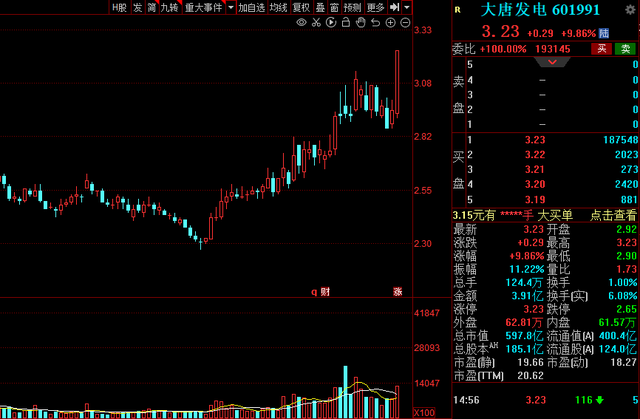Click the tallest cyan volume bar
Image resolution: width=640 pixels, height=419 pixels.
(x=346, y=392)
